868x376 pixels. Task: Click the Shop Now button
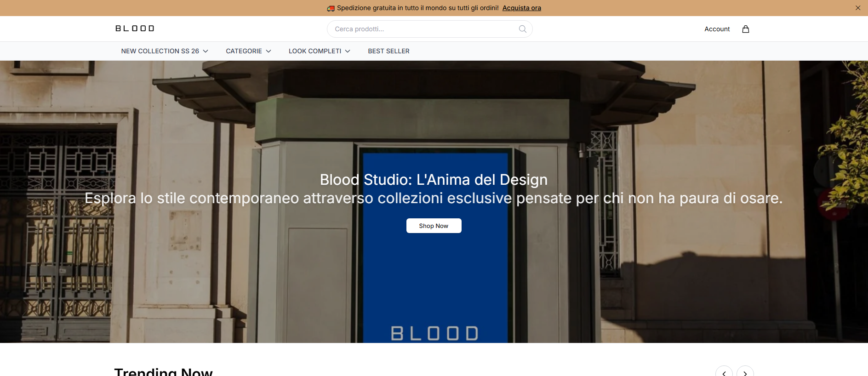pos(434,226)
